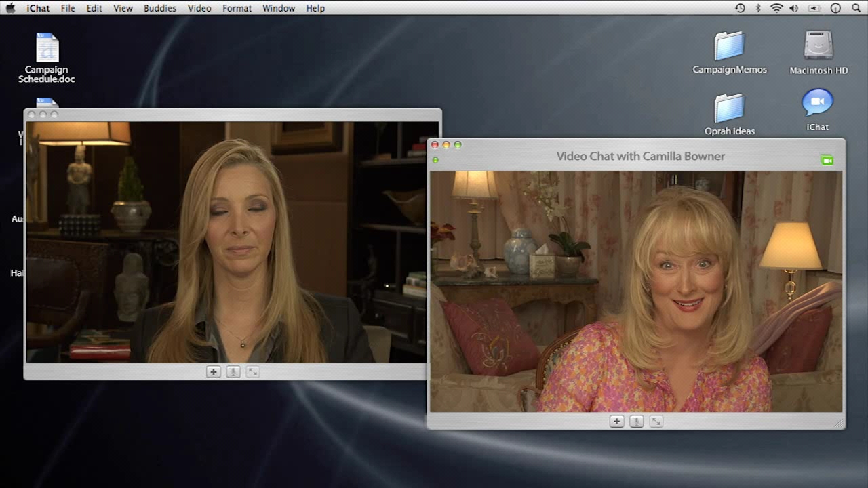Close the Camilla Bowner video chat window

click(435, 144)
